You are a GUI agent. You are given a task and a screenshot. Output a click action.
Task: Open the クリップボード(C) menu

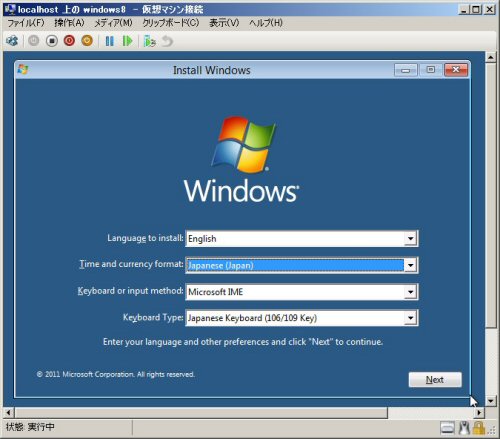(171, 23)
